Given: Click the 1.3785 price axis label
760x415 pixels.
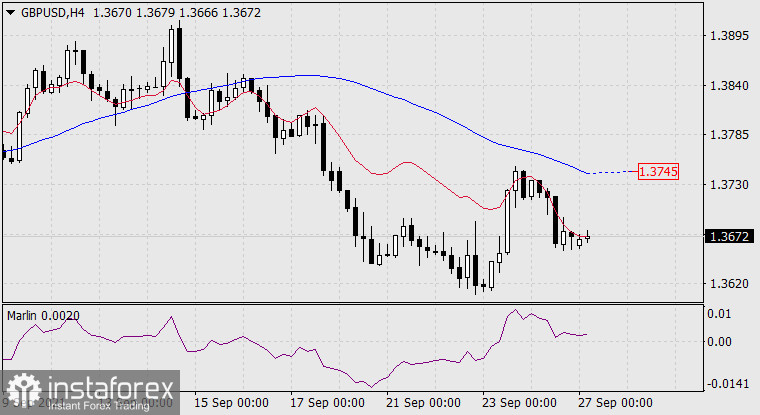Looking at the screenshot, I should click(728, 135).
